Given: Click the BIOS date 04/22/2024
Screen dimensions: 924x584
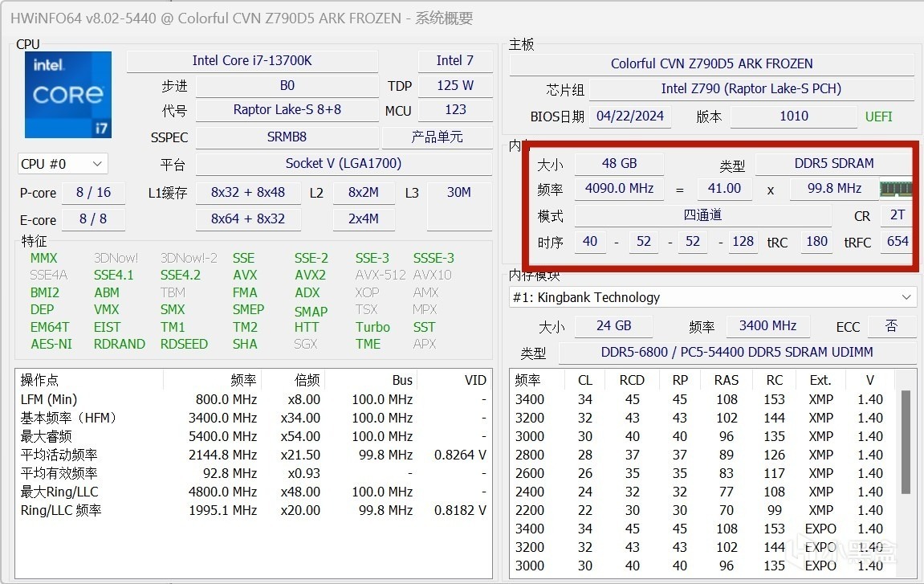Looking at the screenshot, I should point(630,116).
